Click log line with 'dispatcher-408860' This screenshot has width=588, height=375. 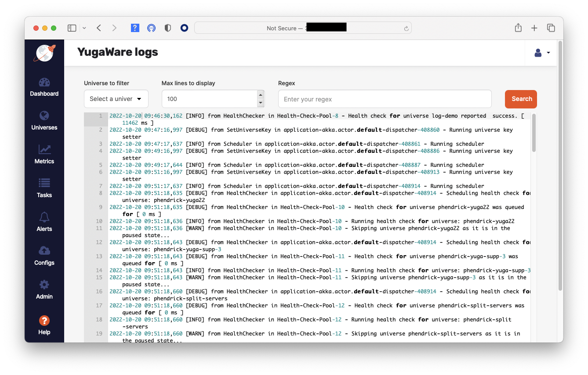point(311,133)
